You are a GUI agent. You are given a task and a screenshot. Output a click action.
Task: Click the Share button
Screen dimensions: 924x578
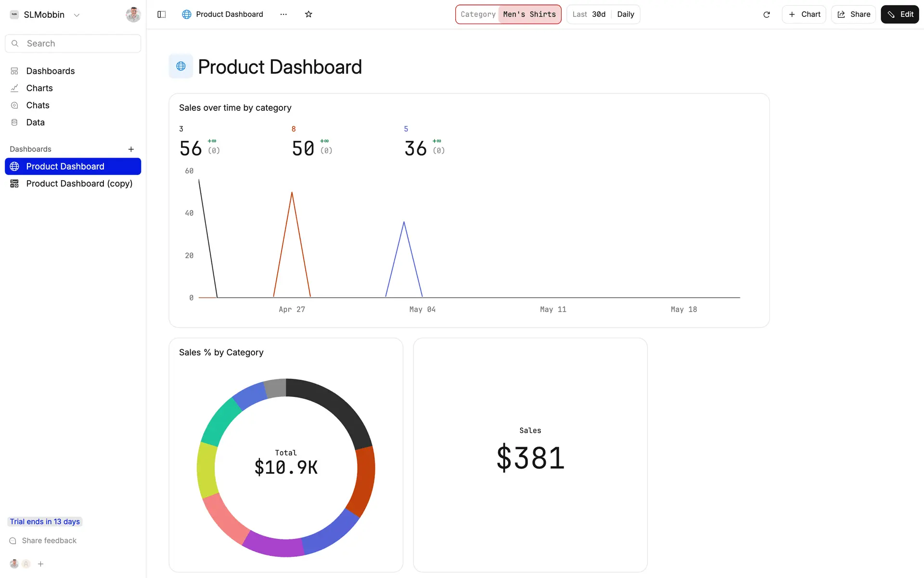click(x=854, y=14)
